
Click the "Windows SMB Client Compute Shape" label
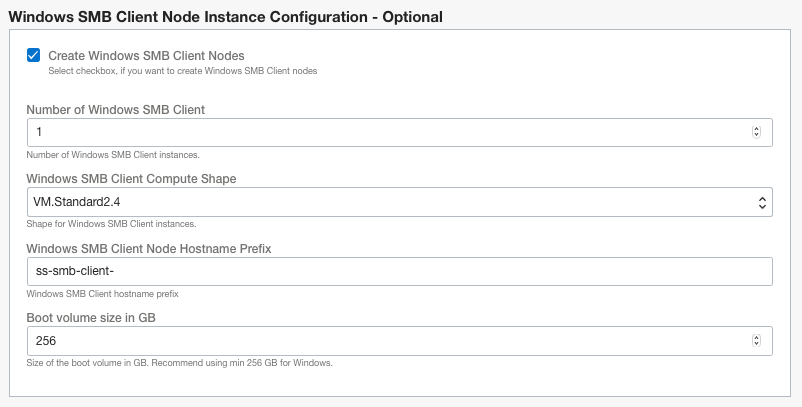tap(131, 179)
